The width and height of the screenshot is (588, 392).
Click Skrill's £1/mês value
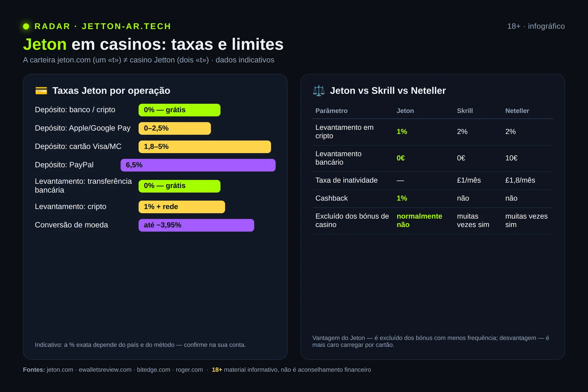pos(469,180)
